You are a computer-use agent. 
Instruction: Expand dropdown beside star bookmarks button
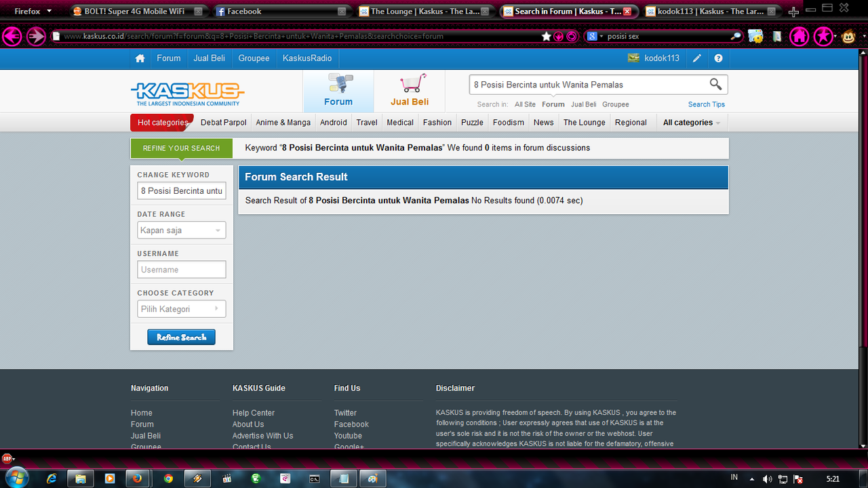(836, 37)
